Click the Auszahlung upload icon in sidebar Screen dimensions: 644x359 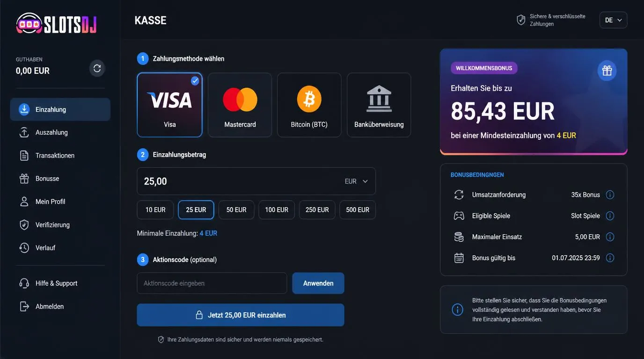coord(24,132)
